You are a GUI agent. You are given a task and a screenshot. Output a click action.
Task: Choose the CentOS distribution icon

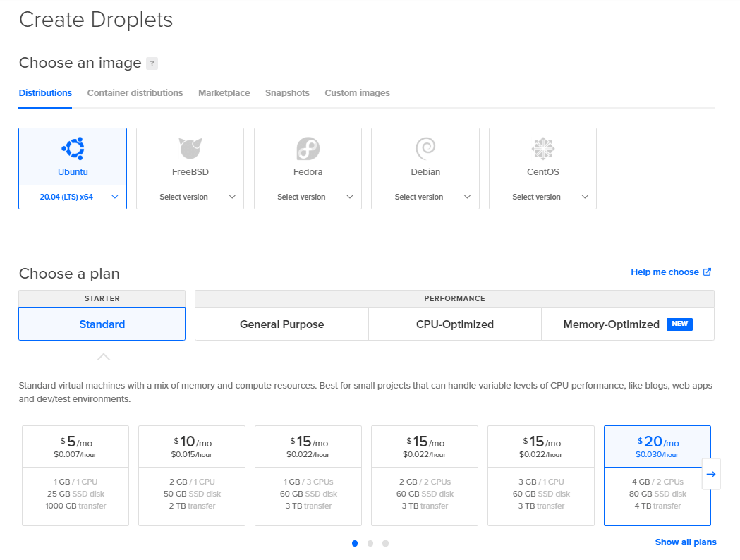542,149
